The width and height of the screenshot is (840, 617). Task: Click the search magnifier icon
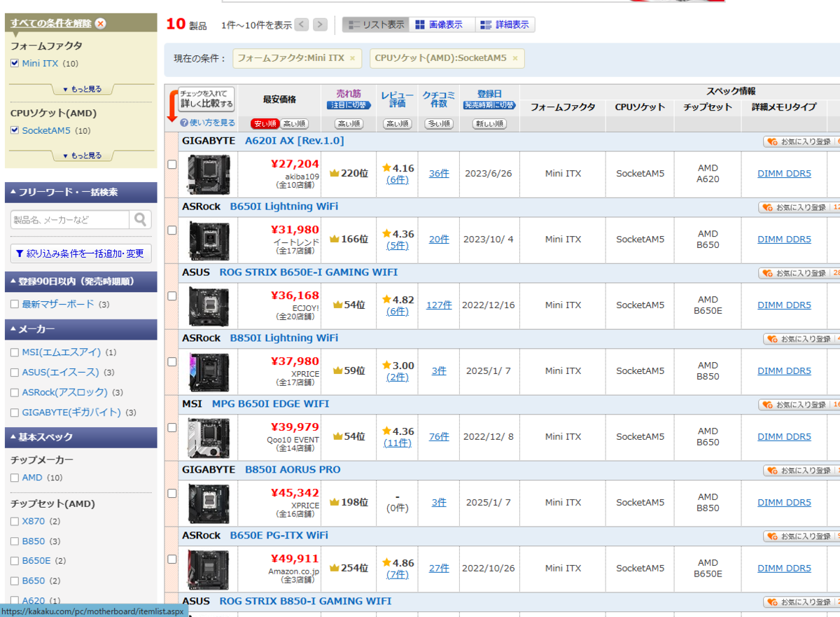click(141, 219)
